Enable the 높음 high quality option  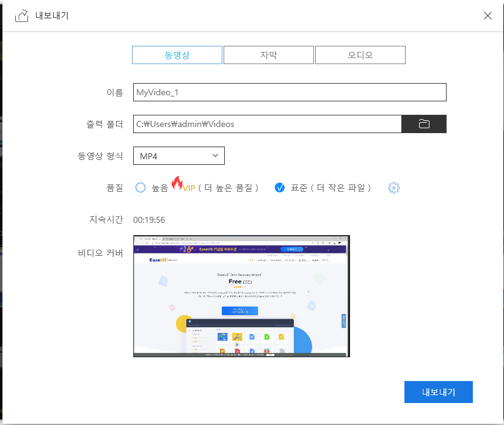coord(140,187)
